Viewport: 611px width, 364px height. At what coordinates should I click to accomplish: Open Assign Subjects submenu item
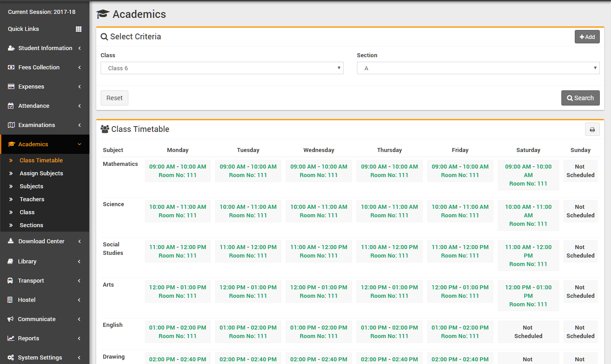(41, 174)
